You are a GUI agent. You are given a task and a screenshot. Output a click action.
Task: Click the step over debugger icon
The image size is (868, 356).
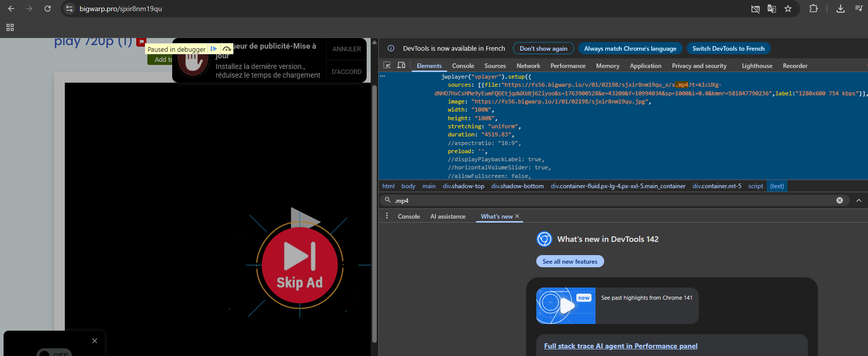pyautogui.click(x=227, y=49)
